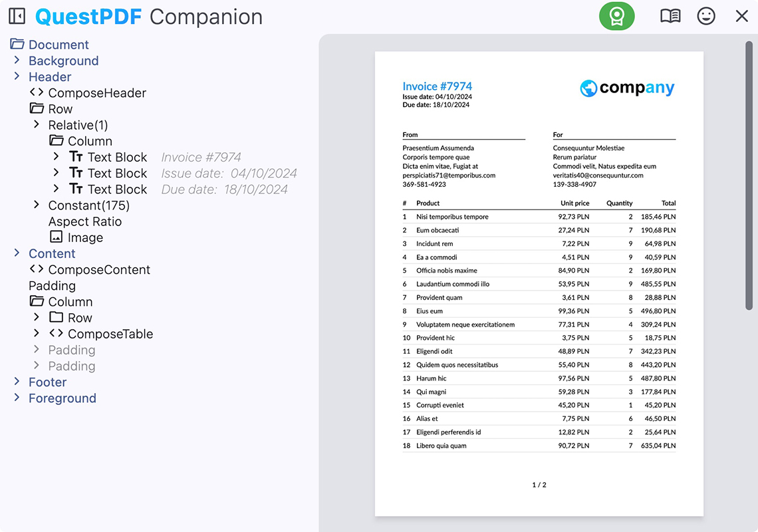Expand the Foreground section chevron
This screenshot has height=532, width=758.
(17, 398)
